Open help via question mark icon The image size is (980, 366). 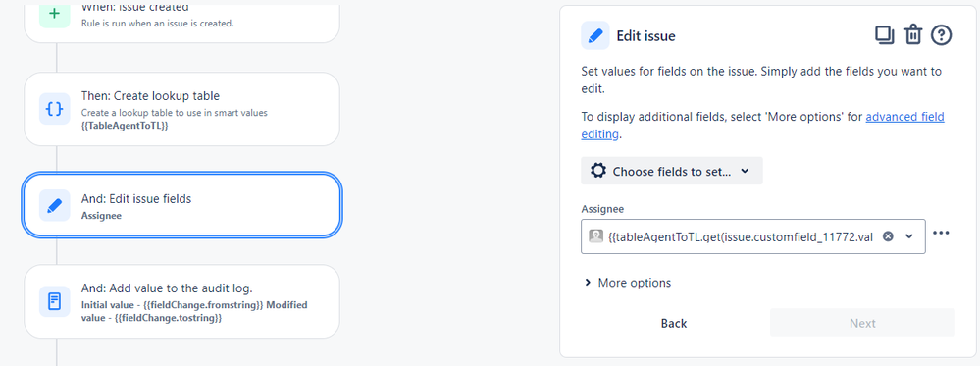point(941,35)
